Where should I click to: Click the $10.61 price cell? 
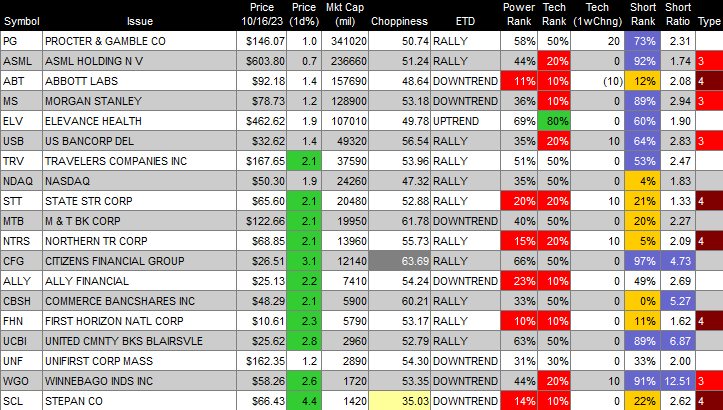coord(261,321)
